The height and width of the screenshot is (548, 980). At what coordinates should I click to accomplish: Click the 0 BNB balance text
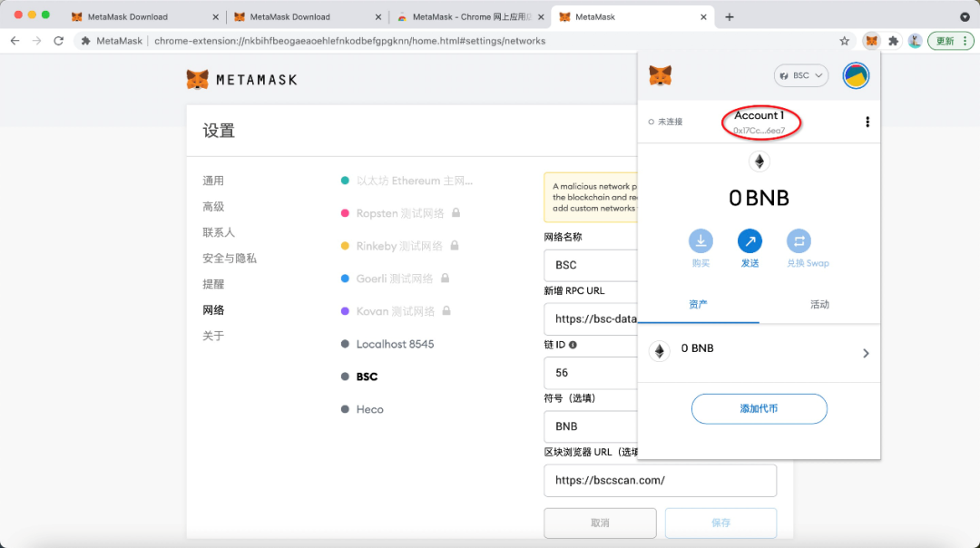click(x=759, y=198)
